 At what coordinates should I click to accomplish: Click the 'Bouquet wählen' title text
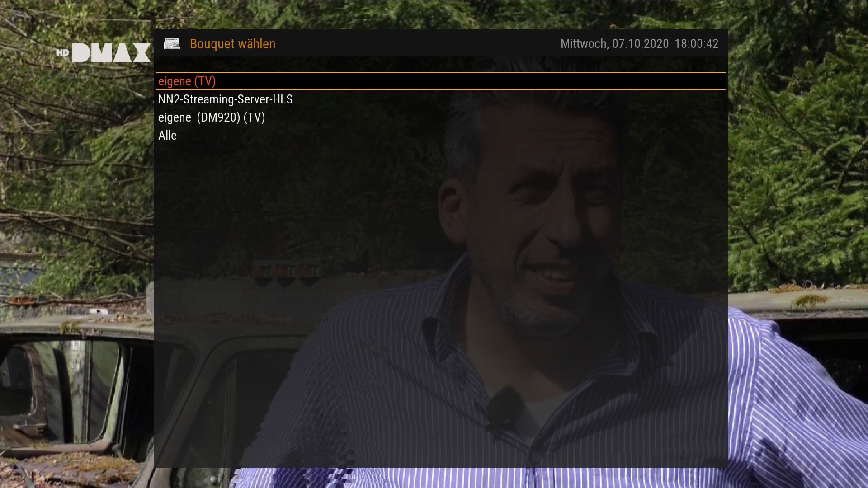click(x=232, y=44)
